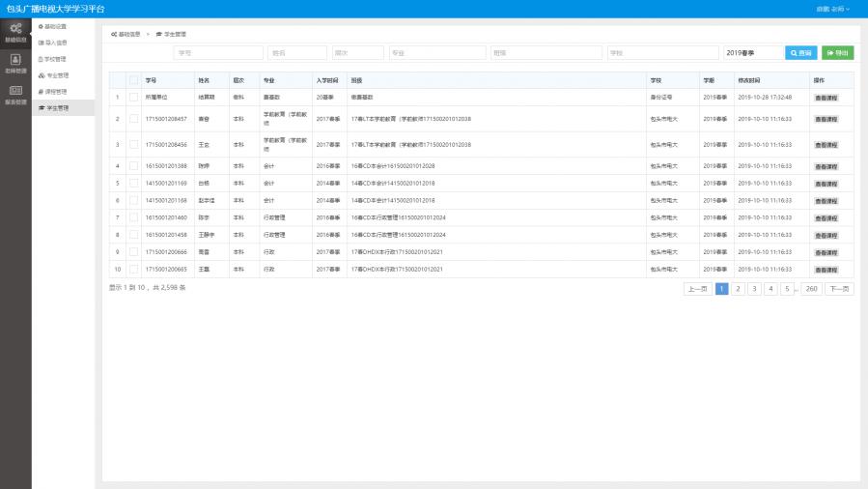Open 专业管理 in the submenu

pos(54,74)
